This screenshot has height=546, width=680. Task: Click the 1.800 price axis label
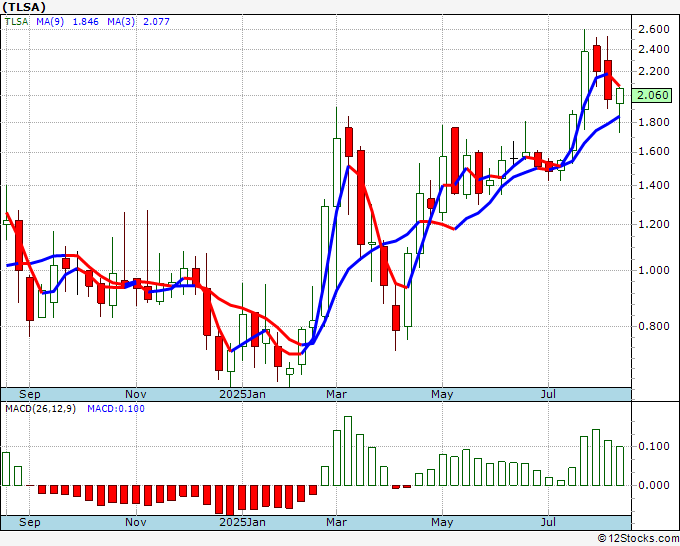[654, 122]
